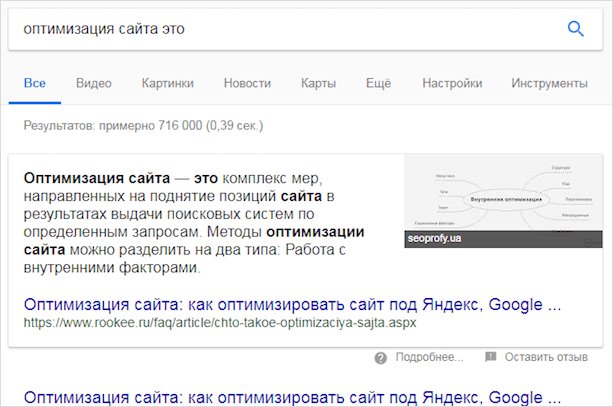Open featured snippet title link about Яндекс, Google
Viewport: 613px width, 407px height.
(x=292, y=304)
